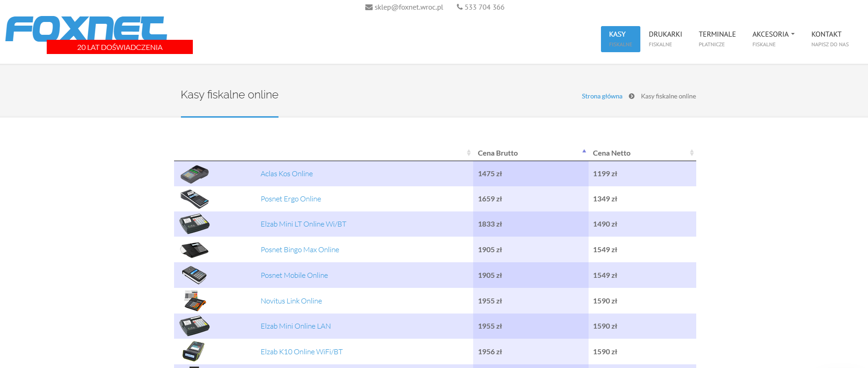The image size is (868, 368).
Task: Open Elzab K10 Online WiFi/BT link
Action: click(x=301, y=352)
